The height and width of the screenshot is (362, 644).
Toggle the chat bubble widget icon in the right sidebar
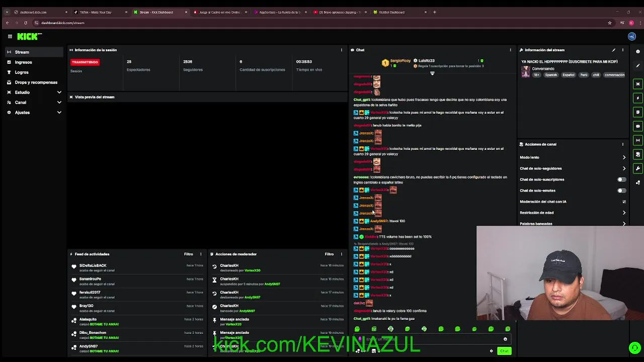coord(638,126)
